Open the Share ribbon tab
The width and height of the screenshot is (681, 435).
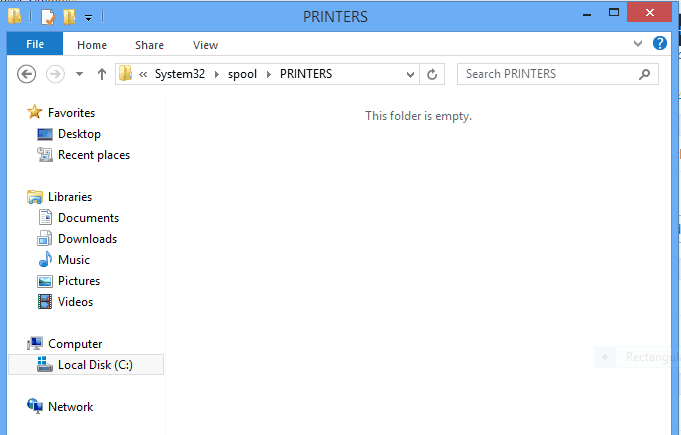pyautogui.click(x=150, y=45)
